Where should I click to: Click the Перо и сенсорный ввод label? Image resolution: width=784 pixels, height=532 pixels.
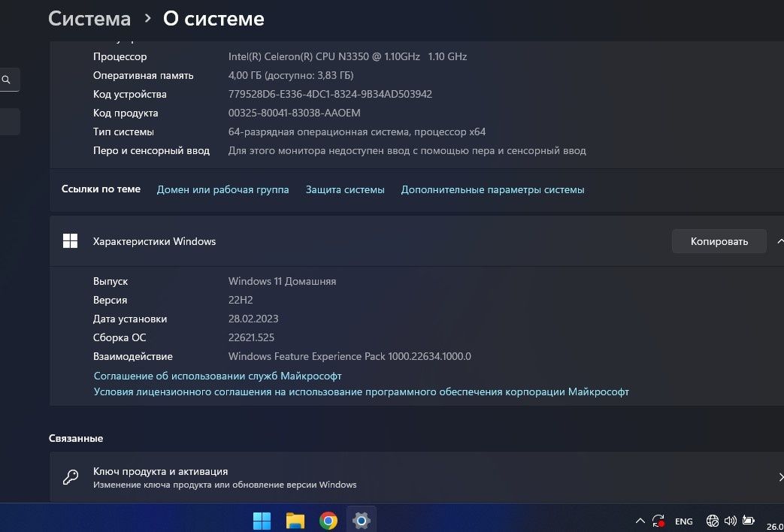151,150
